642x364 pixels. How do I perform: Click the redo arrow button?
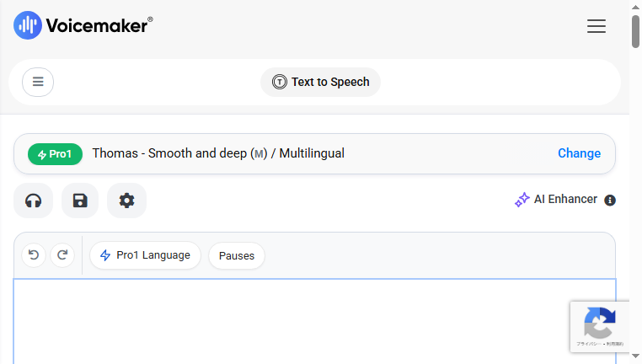62,255
